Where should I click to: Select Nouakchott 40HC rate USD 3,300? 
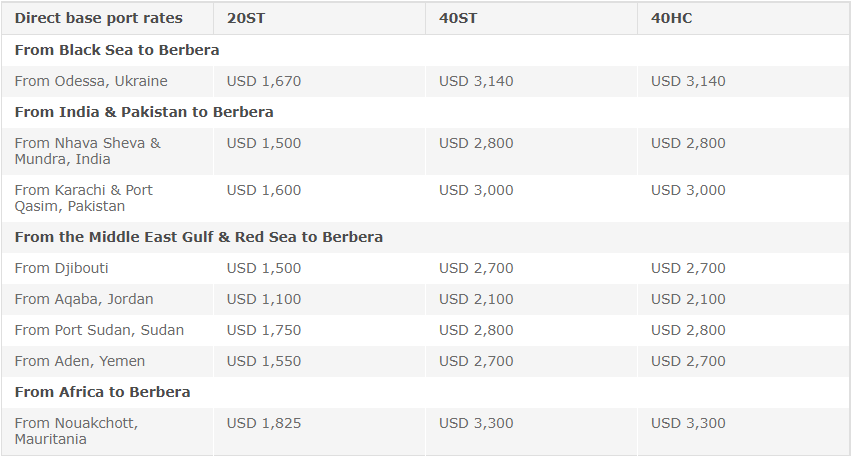pyautogui.click(x=688, y=423)
